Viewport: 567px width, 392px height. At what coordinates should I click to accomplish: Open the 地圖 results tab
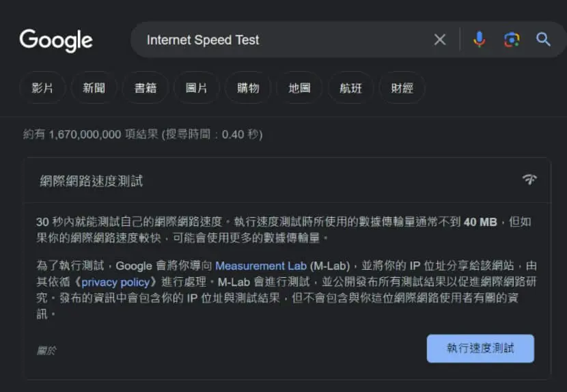pos(299,88)
